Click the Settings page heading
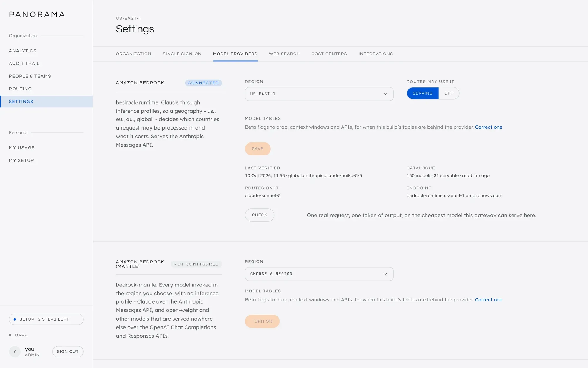588x368 pixels. [x=135, y=29]
